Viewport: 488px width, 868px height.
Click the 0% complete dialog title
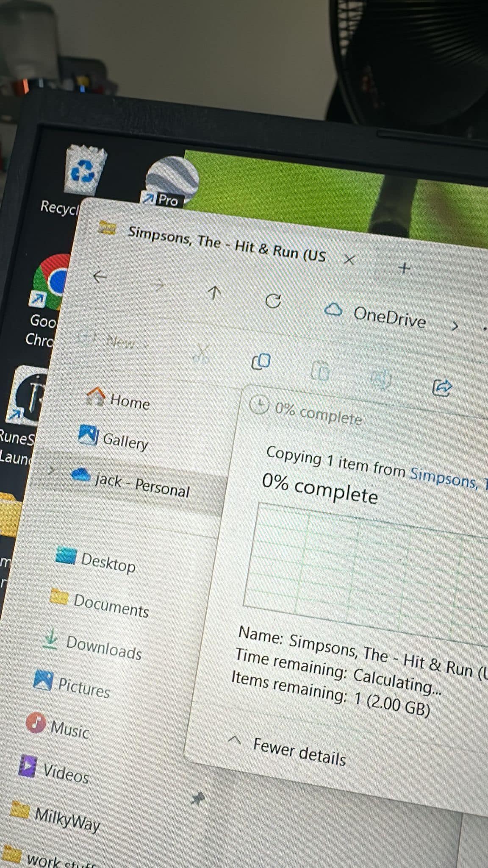pos(319,414)
